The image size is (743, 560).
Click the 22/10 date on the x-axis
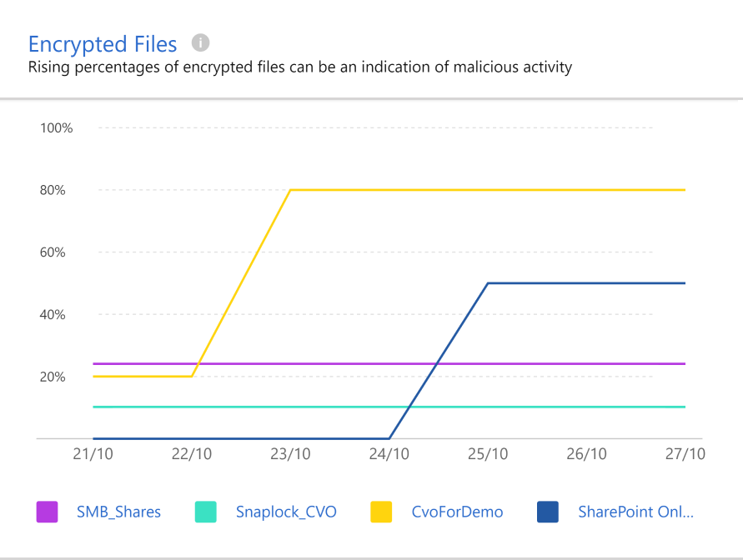point(192,454)
